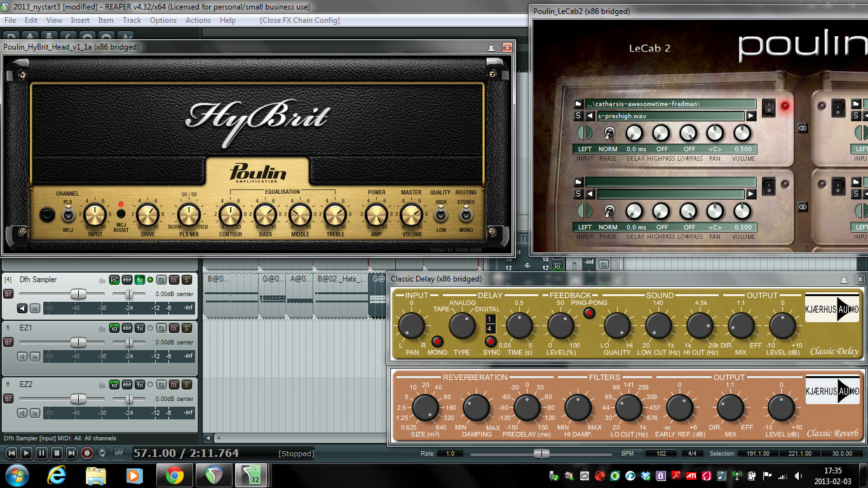Image resolution: width=868 pixels, height=488 pixels.
Task: Click the red Record button in transport
Action: [x=87, y=453]
